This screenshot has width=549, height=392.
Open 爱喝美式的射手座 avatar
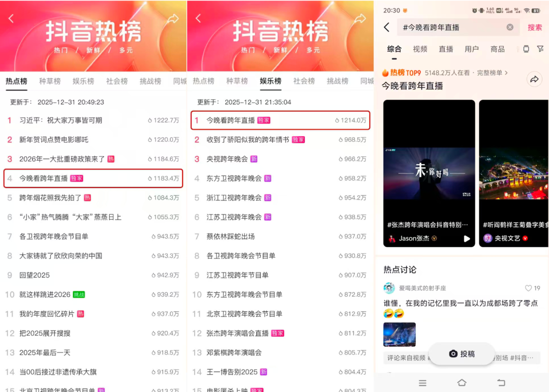tap(389, 288)
